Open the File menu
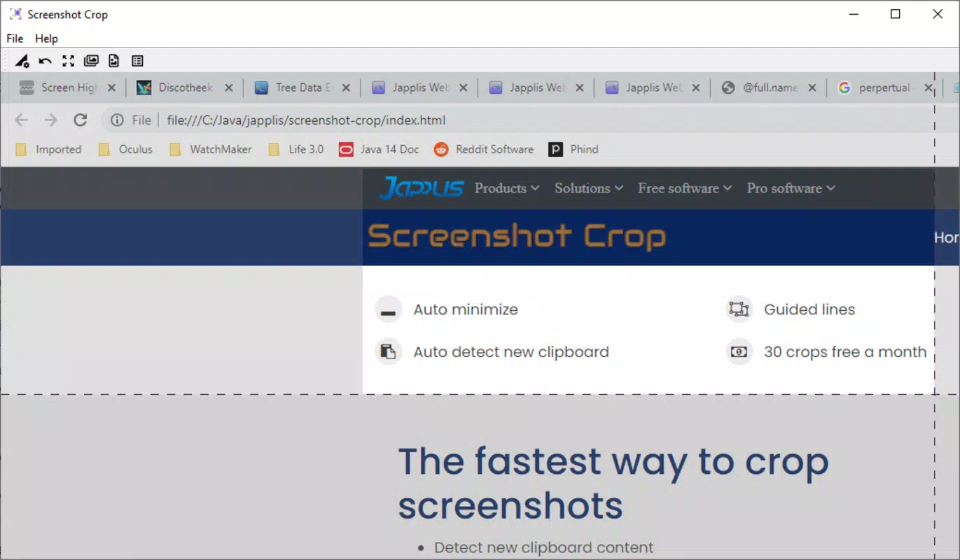This screenshot has width=960, height=560. [15, 38]
